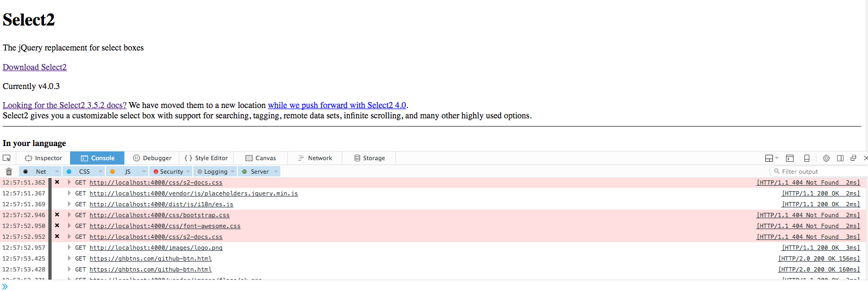
Task: Open dropdown arrow beside frame selection icon
Action: [777, 158]
